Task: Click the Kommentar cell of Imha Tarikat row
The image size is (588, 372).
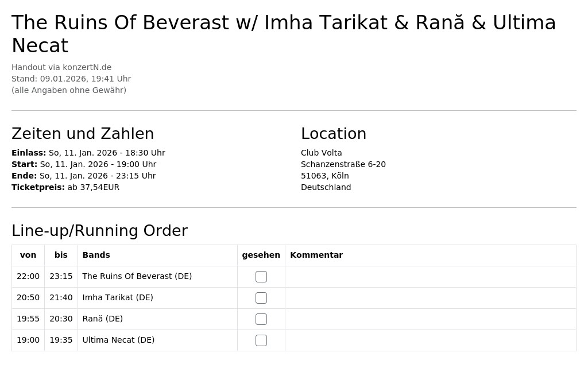Action: 431,298
